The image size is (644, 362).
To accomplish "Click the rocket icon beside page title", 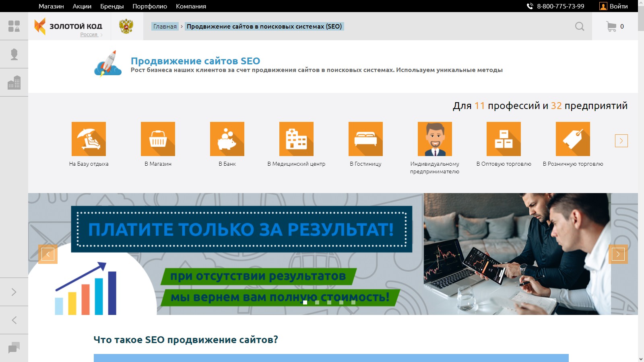I will pyautogui.click(x=108, y=64).
